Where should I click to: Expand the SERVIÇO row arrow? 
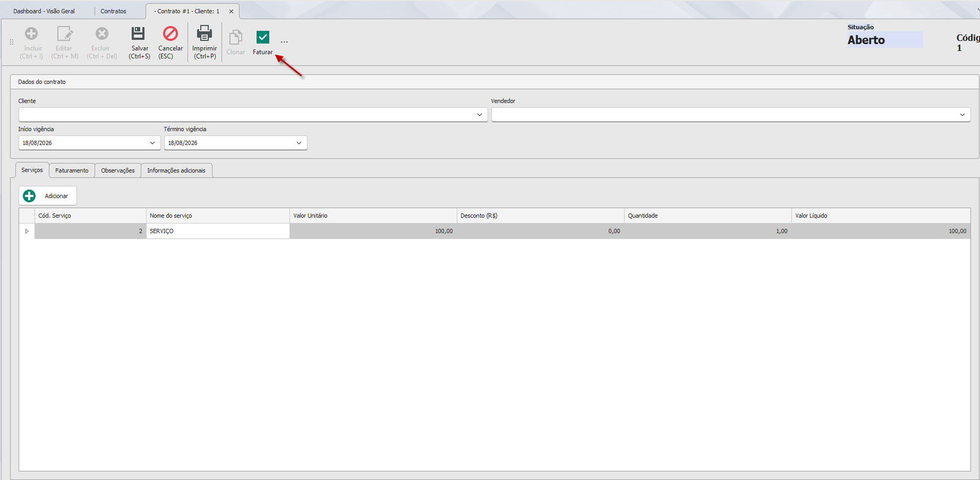(27, 231)
